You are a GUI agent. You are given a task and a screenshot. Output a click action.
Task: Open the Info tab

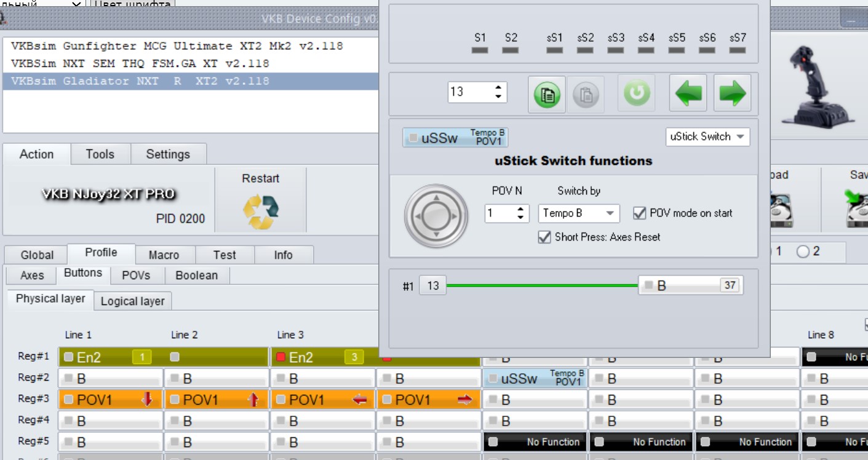pos(283,255)
